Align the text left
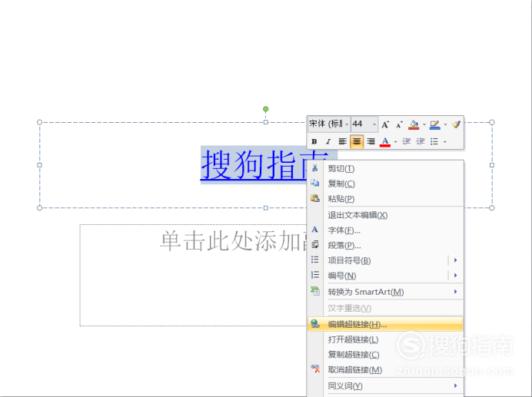 (x=342, y=141)
